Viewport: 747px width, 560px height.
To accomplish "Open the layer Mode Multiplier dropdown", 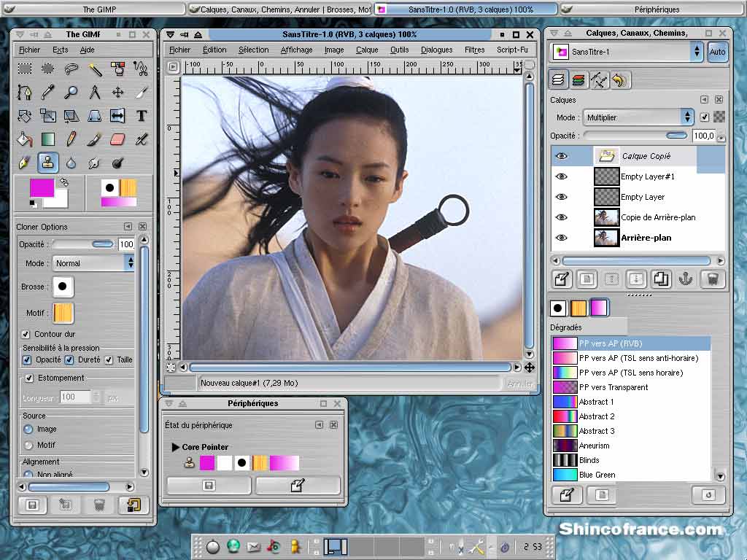I will click(x=639, y=117).
